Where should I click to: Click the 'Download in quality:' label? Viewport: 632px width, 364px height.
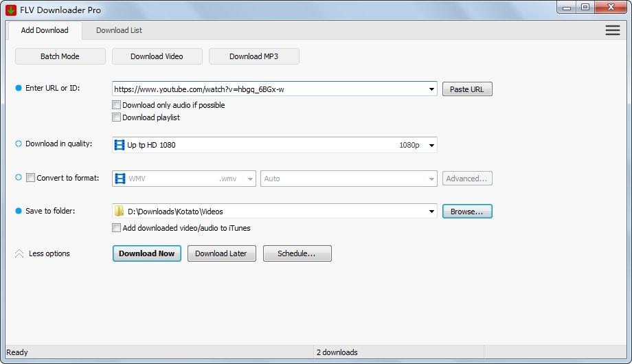tap(59, 144)
